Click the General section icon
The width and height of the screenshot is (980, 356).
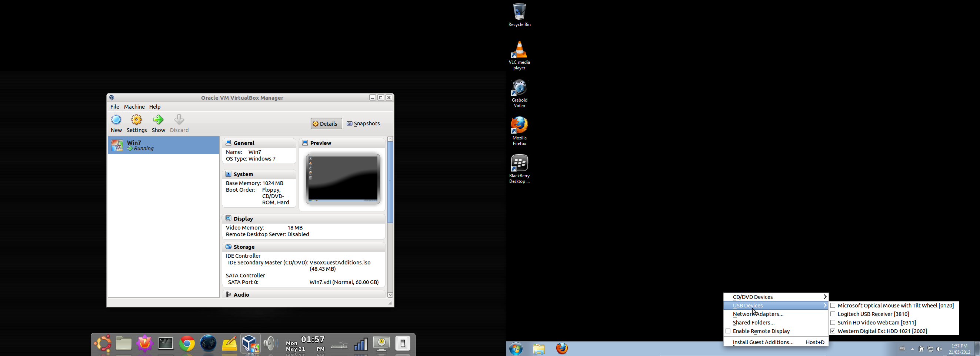[228, 143]
